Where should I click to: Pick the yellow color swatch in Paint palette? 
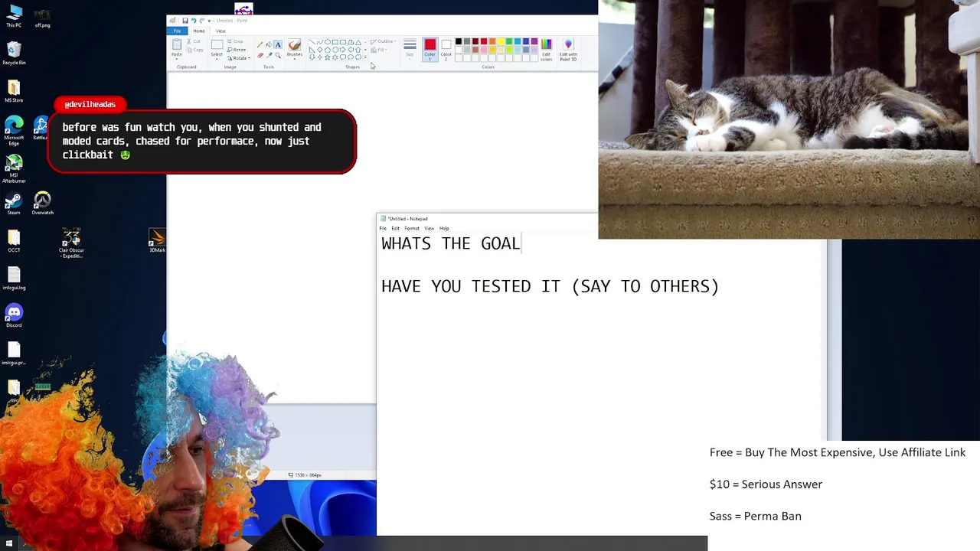click(x=501, y=41)
